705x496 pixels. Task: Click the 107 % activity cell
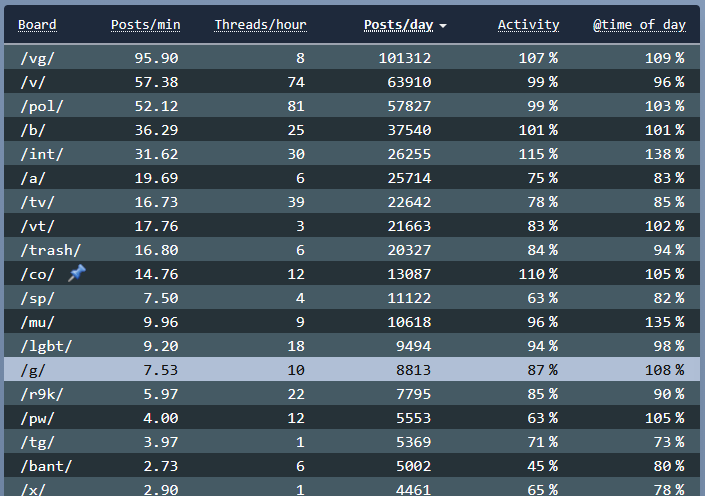coord(538,58)
